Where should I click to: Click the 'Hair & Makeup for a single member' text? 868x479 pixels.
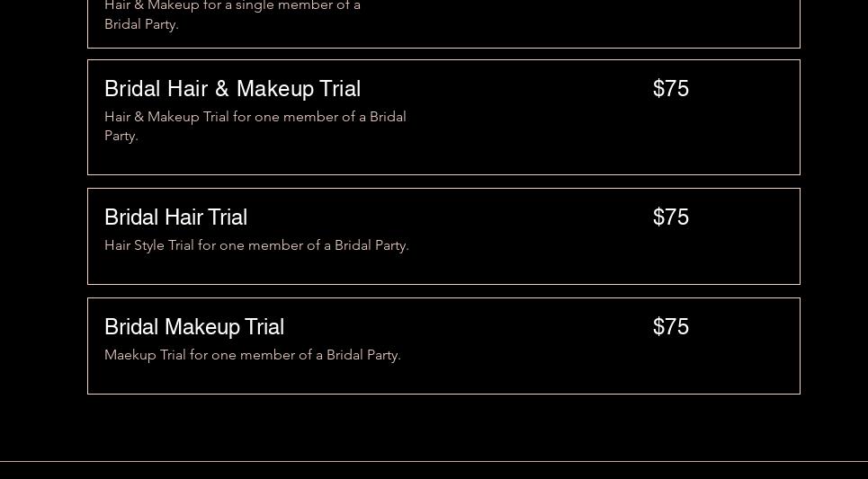pyautogui.click(x=232, y=5)
